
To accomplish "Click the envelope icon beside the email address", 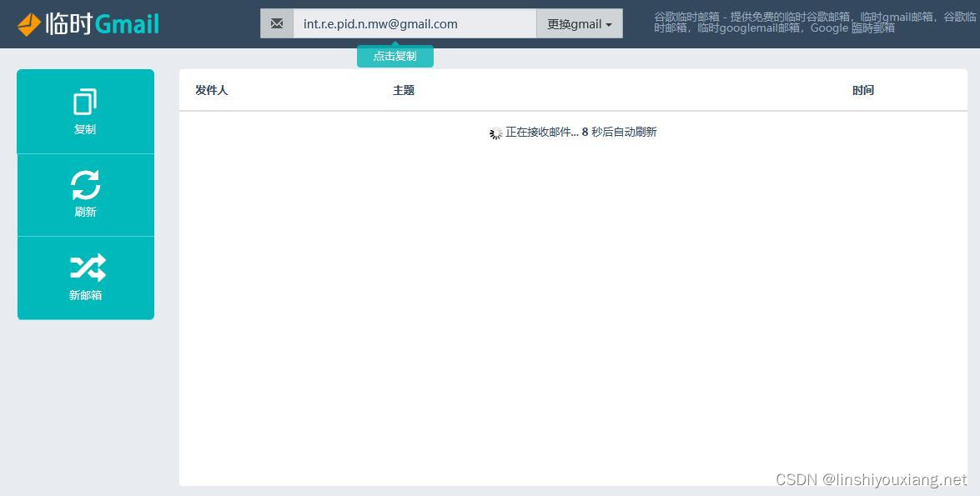I will [x=277, y=23].
